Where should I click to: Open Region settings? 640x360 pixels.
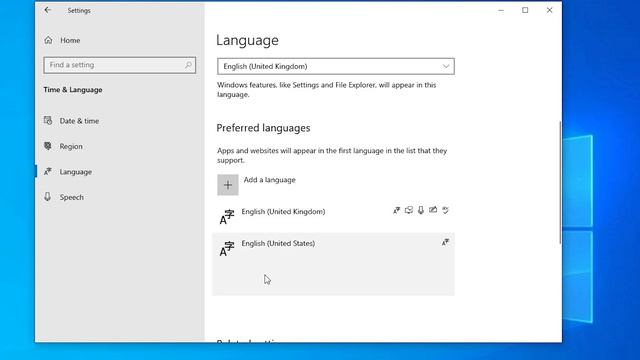tap(71, 146)
